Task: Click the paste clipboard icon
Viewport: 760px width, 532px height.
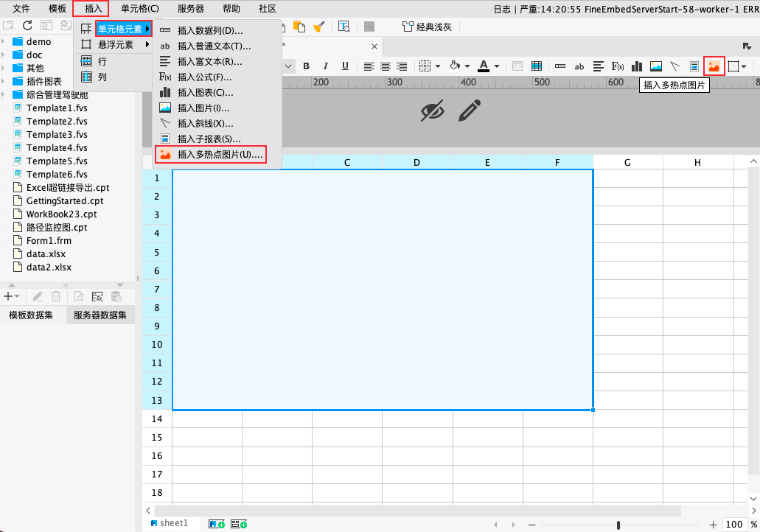Action: coord(299,27)
